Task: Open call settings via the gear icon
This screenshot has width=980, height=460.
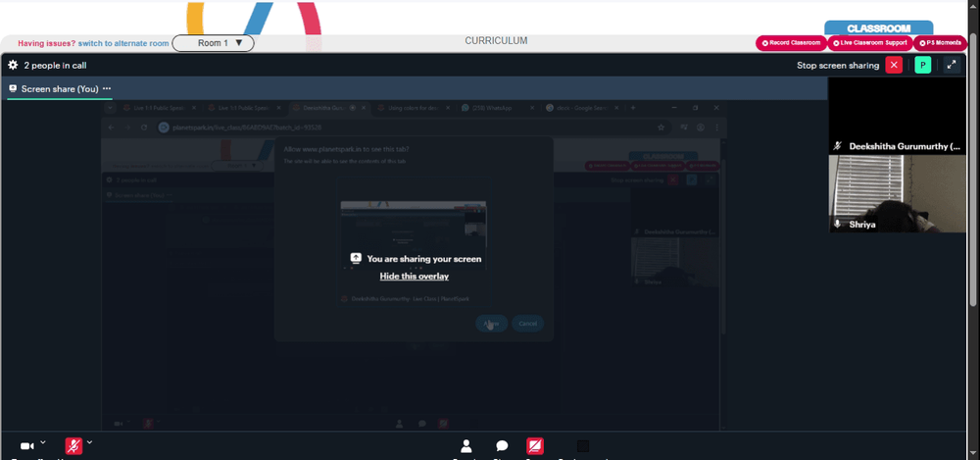Action: coord(13,65)
